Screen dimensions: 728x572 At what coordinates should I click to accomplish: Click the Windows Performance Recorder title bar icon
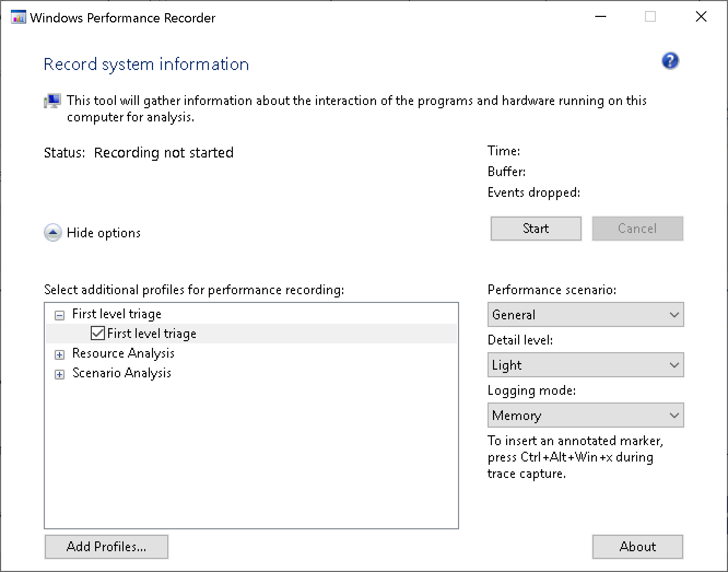coord(18,17)
